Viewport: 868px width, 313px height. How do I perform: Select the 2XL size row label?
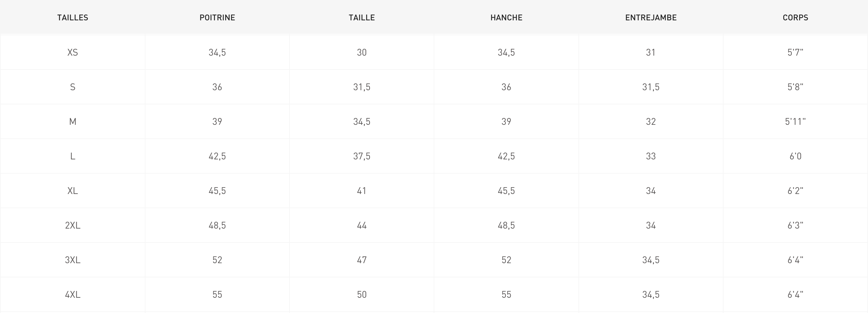73,225
